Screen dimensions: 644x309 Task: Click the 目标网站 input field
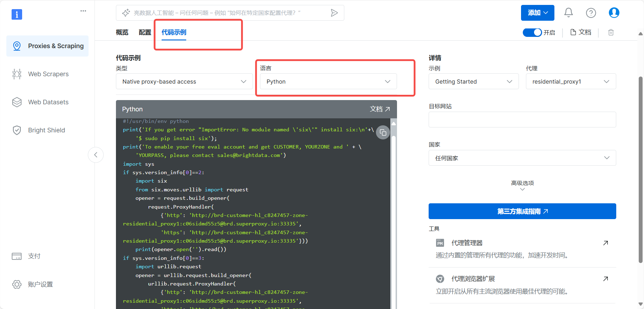click(x=522, y=120)
